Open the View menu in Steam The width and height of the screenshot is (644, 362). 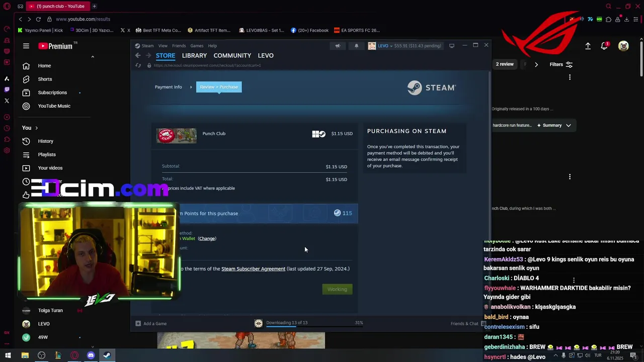click(x=163, y=46)
